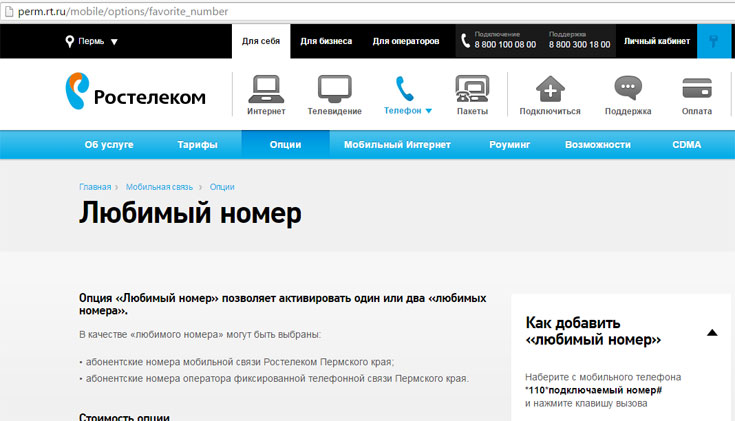Click the Подключиться house icon
This screenshot has height=421, width=735.
[x=550, y=92]
